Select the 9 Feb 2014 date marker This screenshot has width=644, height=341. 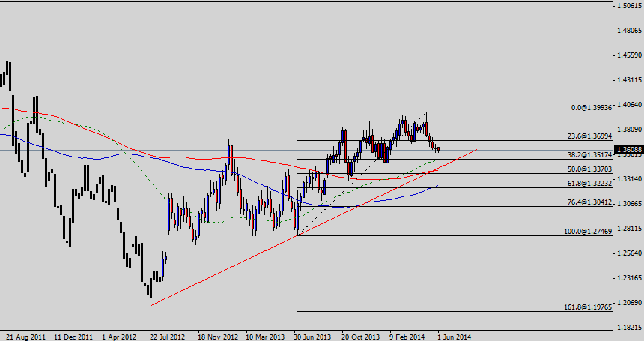point(408,337)
